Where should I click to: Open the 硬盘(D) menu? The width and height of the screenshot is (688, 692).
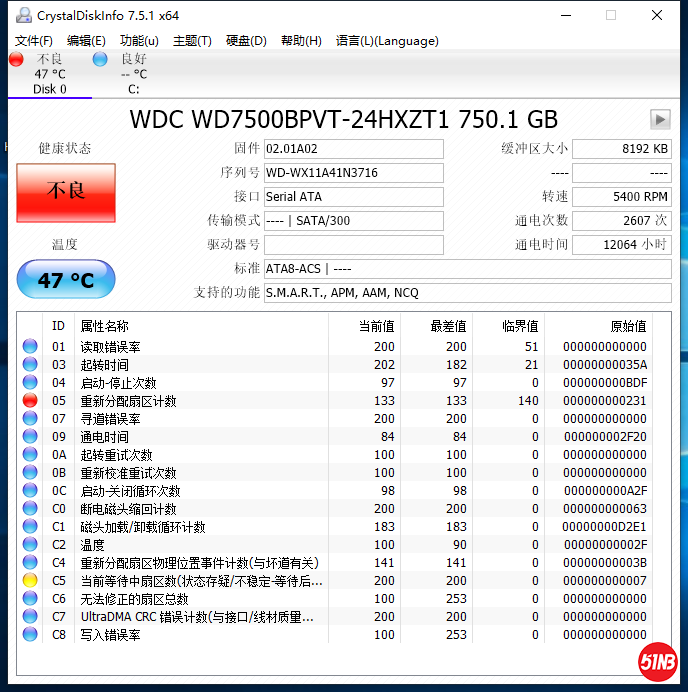(246, 41)
